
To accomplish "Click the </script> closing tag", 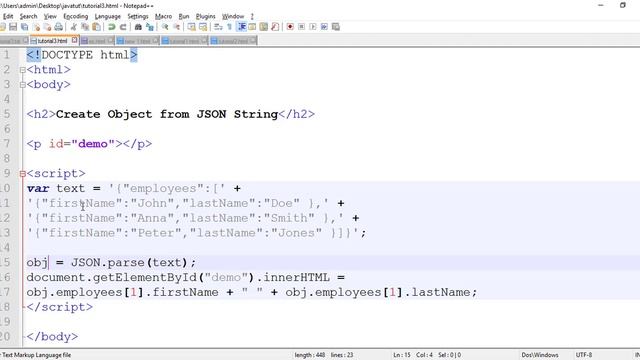I will [60, 307].
